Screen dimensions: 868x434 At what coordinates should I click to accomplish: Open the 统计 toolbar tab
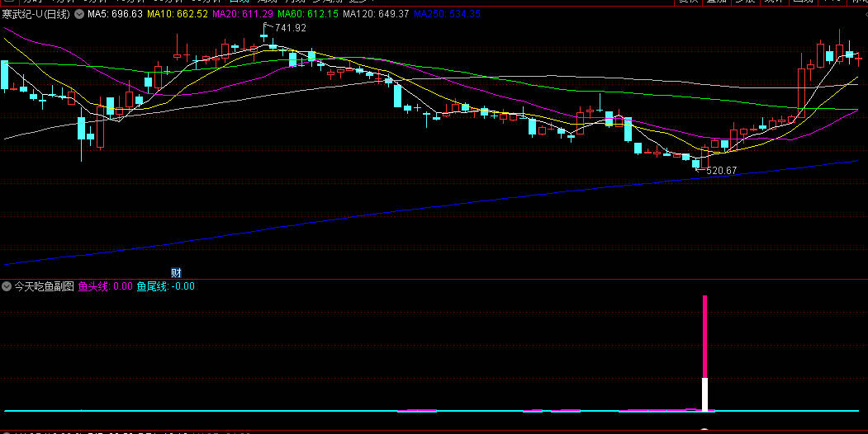(x=776, y=2)
